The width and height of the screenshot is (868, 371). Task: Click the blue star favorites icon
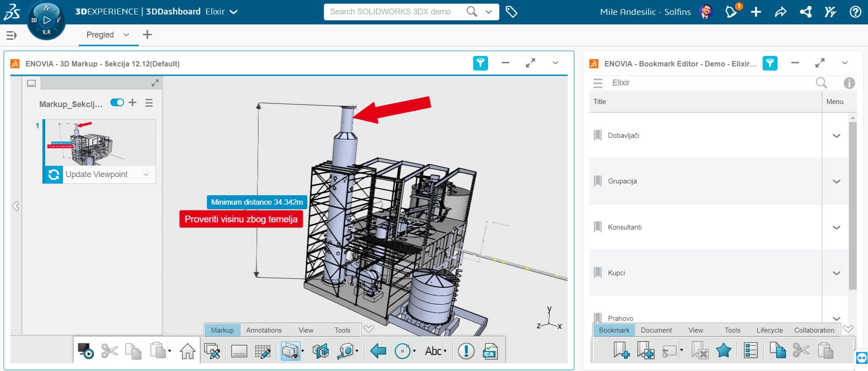click(x=723, y=351)
